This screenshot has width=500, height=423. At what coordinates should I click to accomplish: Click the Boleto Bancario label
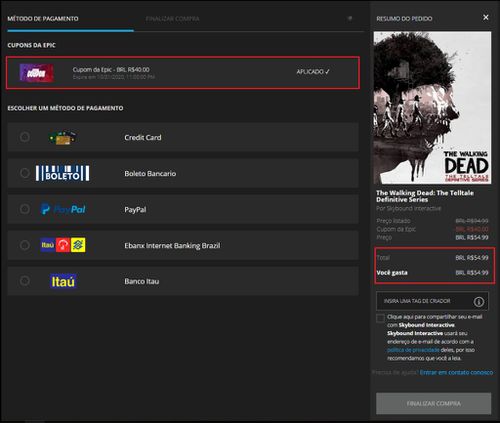(150, 173)
